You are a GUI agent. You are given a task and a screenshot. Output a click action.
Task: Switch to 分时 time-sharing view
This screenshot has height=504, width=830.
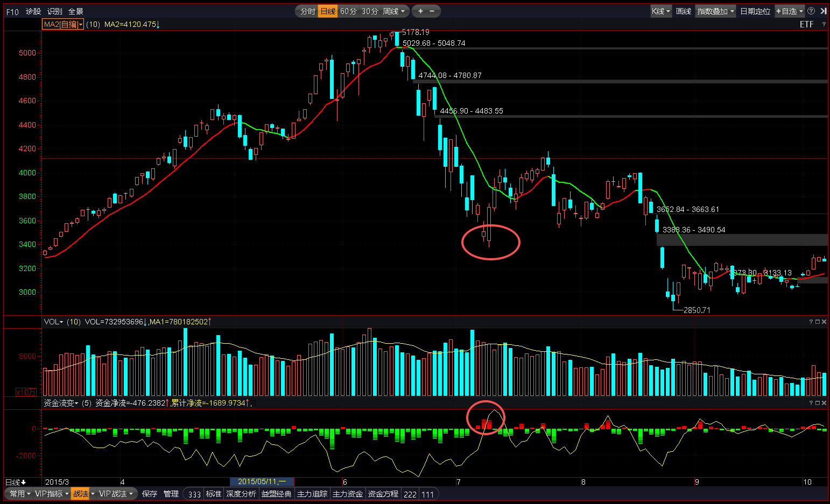(x=307, y=11)
